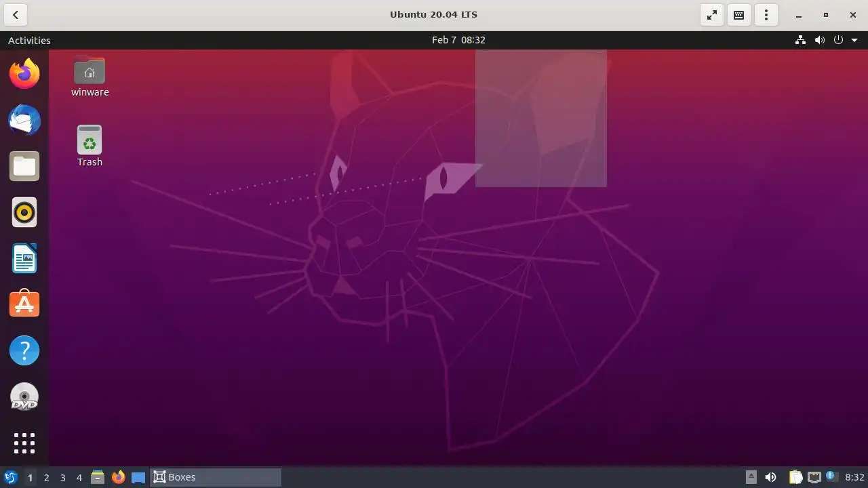The width and height of the screenshot is (868, 488).
Task: Open clipboard manager tray icon
Action: (796, 477)
